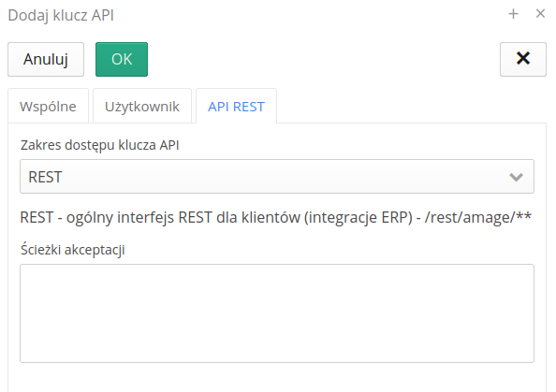Screen dimensions: 556x392
Task: Focus the Ścieżki akceptacji text area
Action: pos(277,313)
